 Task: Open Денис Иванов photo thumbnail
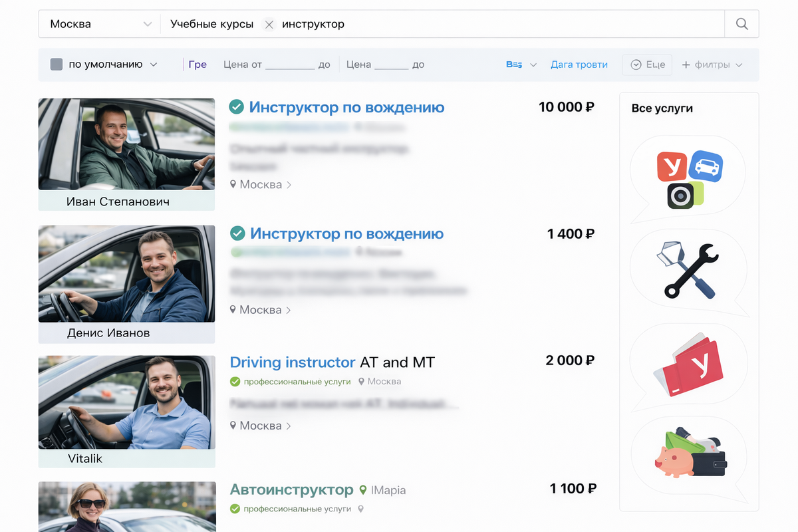(126, 274)
